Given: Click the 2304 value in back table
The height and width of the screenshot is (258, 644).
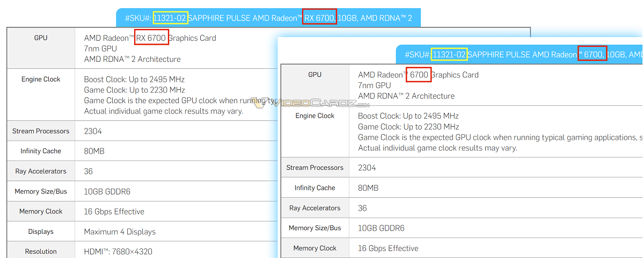Looking at the screenshot, I should pos(93,131).
